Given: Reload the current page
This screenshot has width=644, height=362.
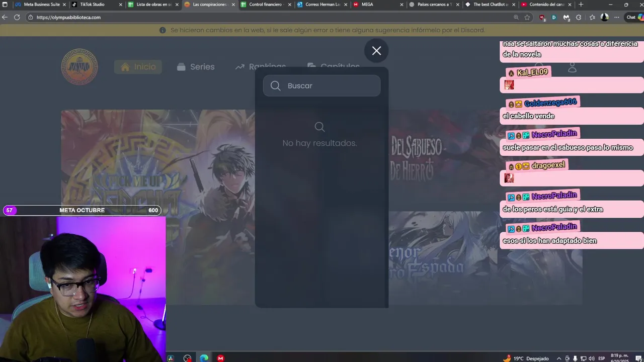Looking at the screenshot, I should (17, 17).
